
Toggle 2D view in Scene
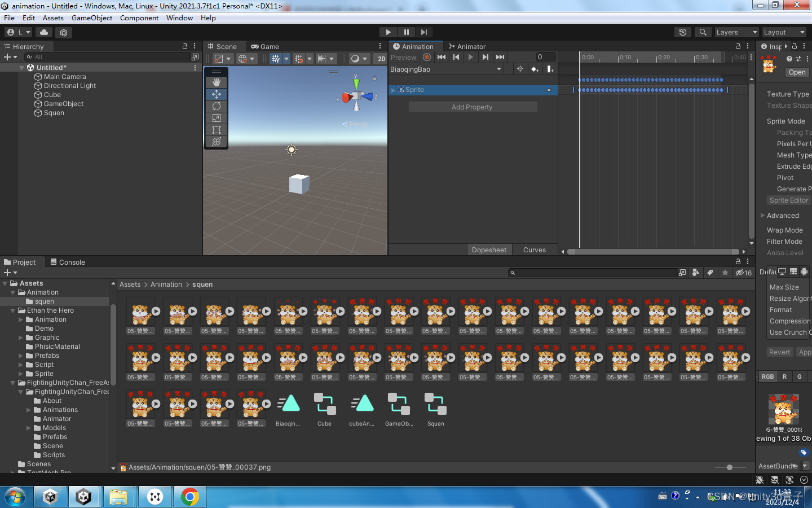pyautogui.click(x=381, y=59)
